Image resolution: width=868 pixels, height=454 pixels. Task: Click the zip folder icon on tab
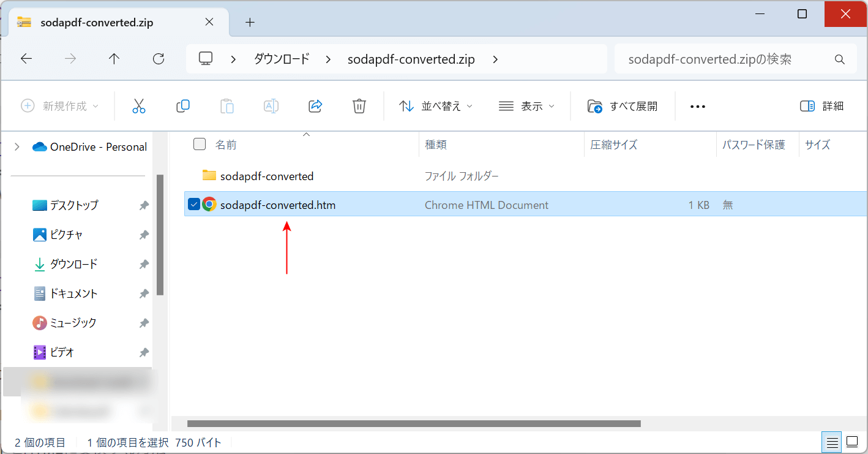pyautogui.click(x=24, y=23)
